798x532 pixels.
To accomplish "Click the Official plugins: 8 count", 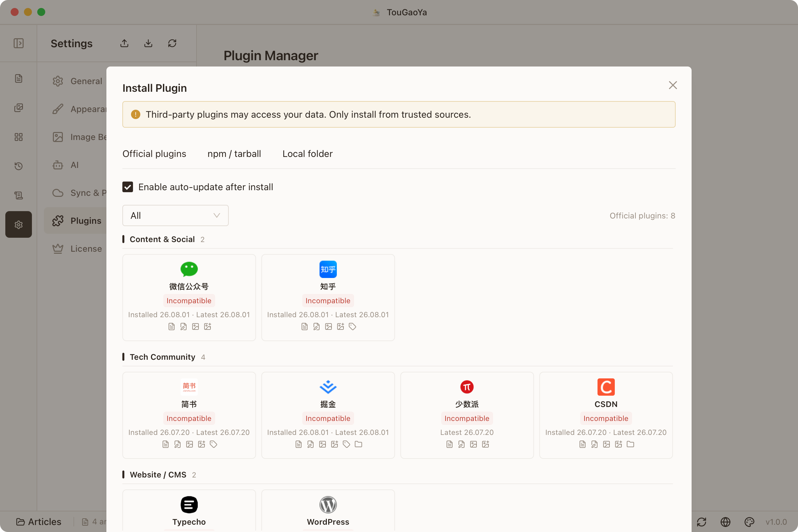I will point(642,216).
